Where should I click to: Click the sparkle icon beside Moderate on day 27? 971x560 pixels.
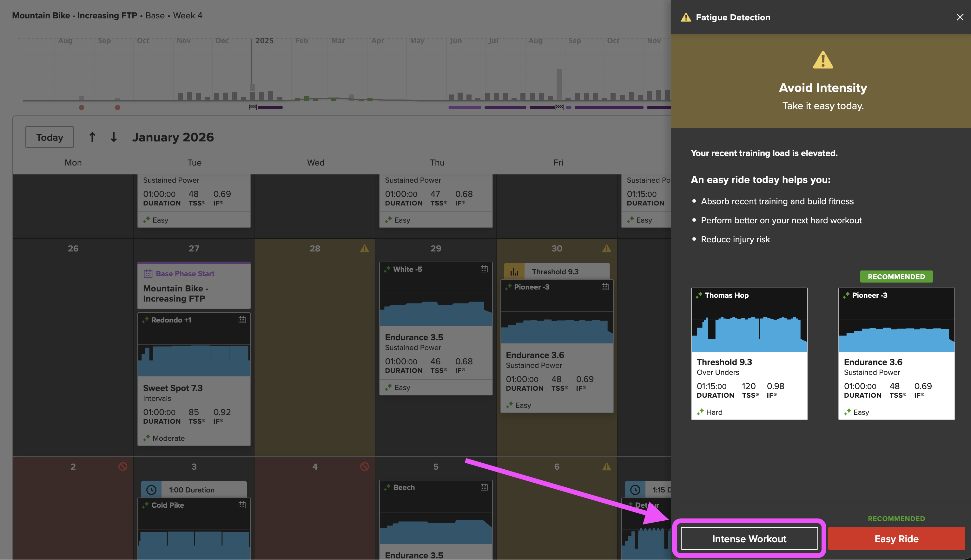click(147, 438)
